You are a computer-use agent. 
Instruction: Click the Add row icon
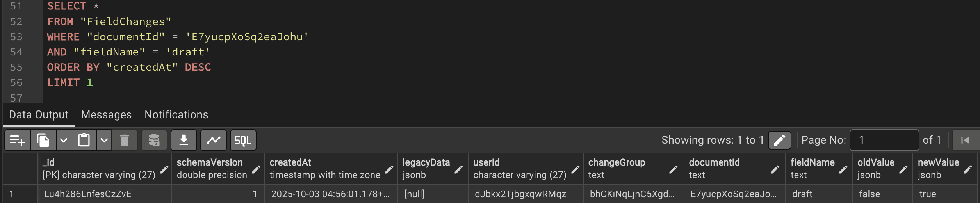18,140
